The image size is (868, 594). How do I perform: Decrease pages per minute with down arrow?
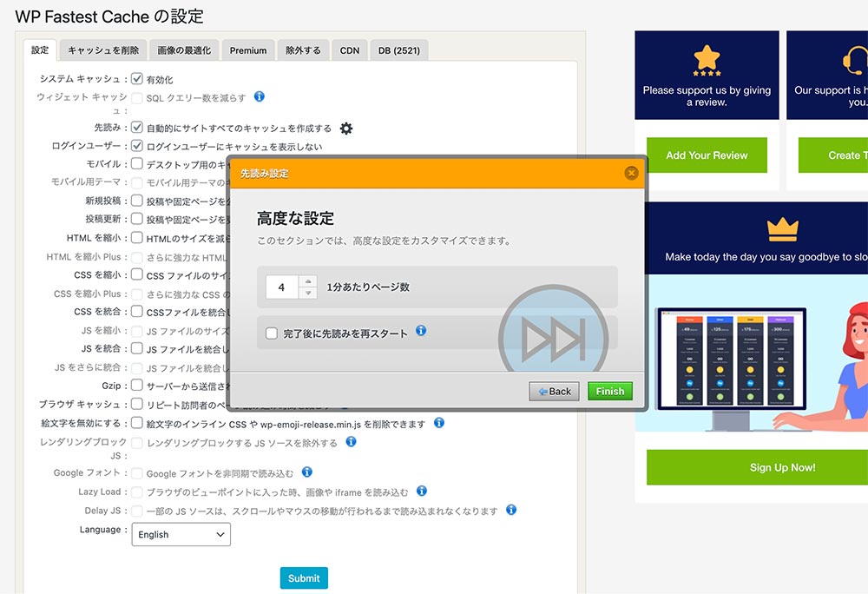click(x=307, y=294)
